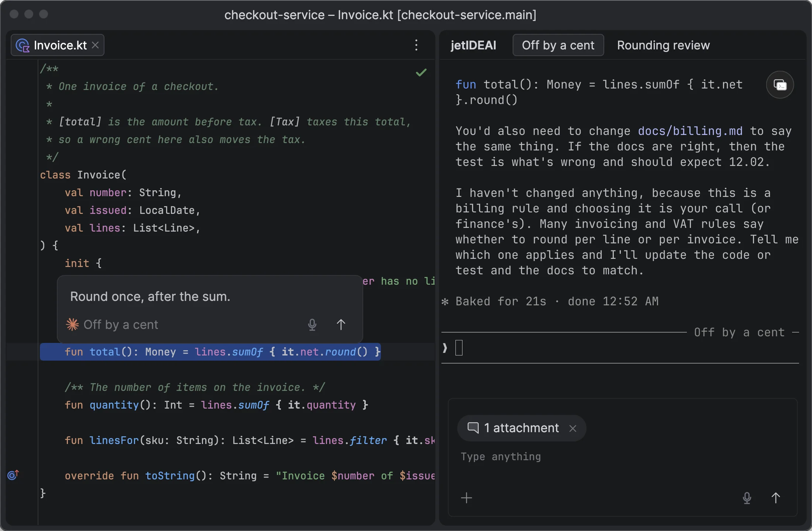
Task: Click the 'init {' block line
Action: (x=83, y=263)
